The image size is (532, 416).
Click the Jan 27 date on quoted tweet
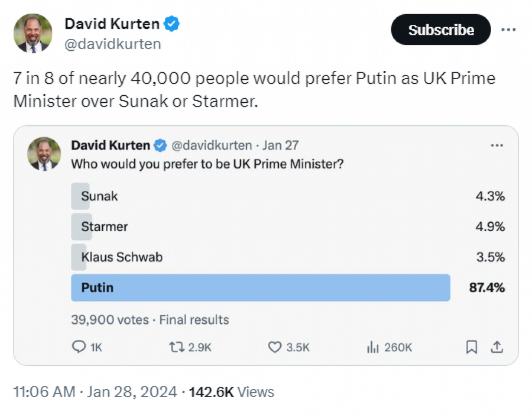(x=281, y=145)
